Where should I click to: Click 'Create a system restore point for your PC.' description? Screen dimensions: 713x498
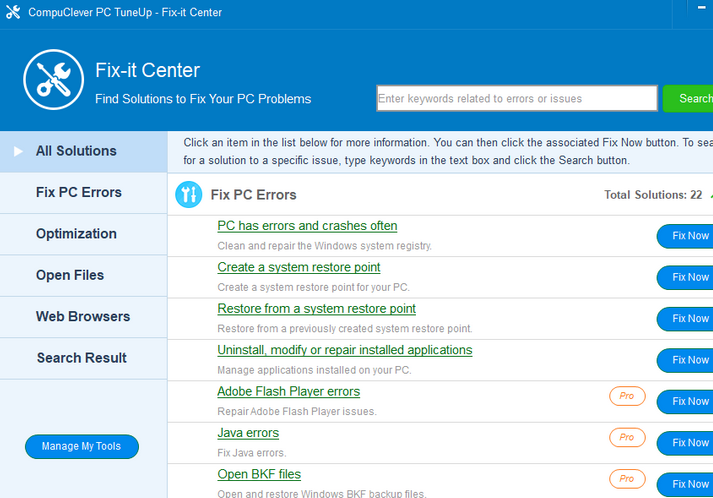point(313,287)
